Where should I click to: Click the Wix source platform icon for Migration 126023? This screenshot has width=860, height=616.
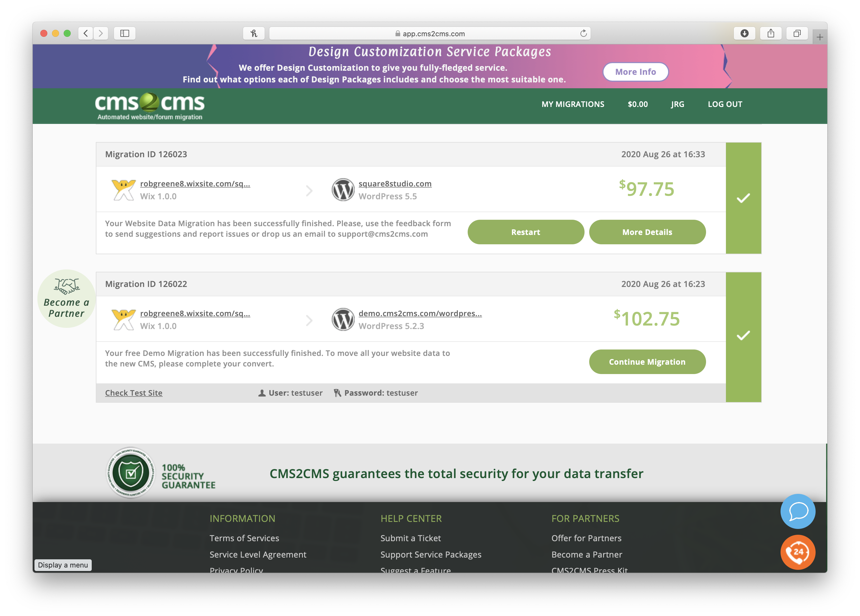click(123, 189)
